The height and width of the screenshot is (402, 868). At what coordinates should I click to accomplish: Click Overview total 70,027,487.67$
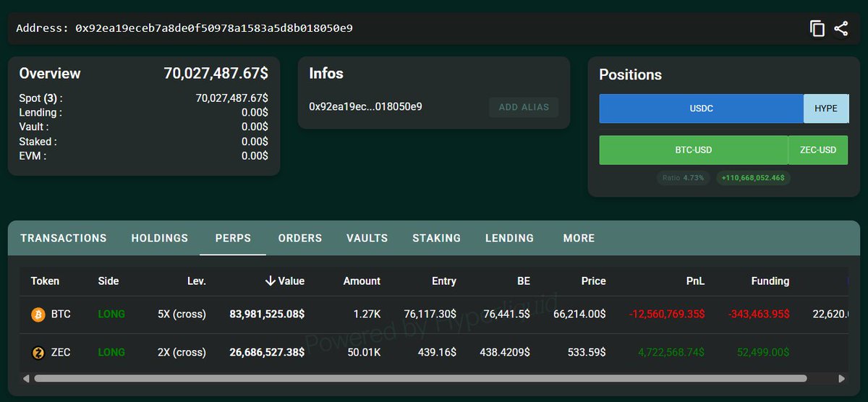(x=216, y=73)
